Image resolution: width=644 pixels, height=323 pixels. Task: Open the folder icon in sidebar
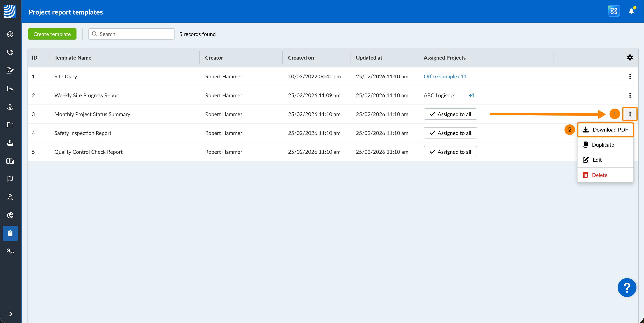click(10, 125)
